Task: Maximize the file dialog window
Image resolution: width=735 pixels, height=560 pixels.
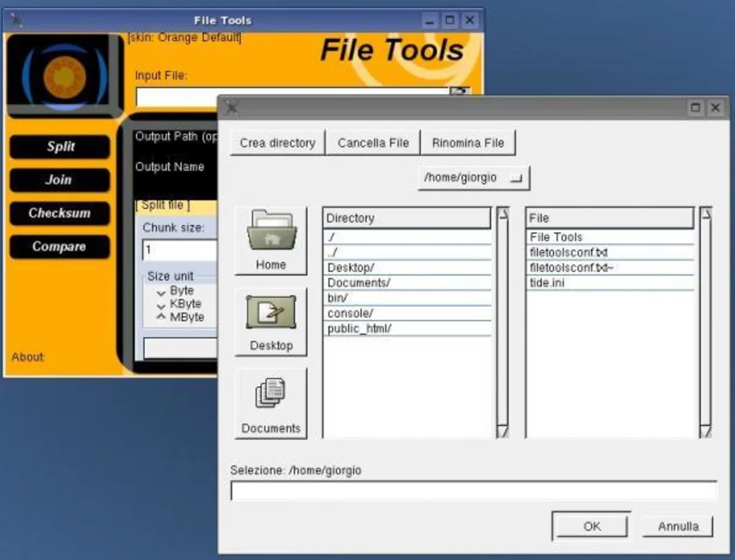Action: click(x=695, y=108)
